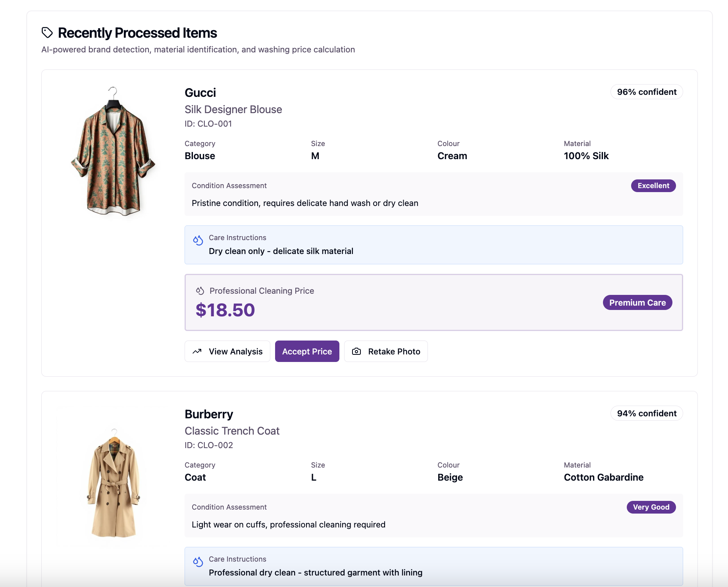Click the size L value

click(314, 477)
